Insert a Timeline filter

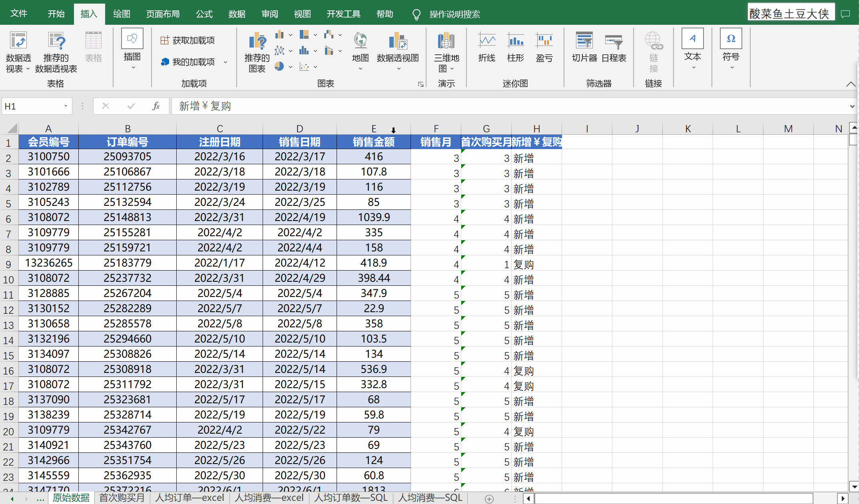click(x=614, y=42)
